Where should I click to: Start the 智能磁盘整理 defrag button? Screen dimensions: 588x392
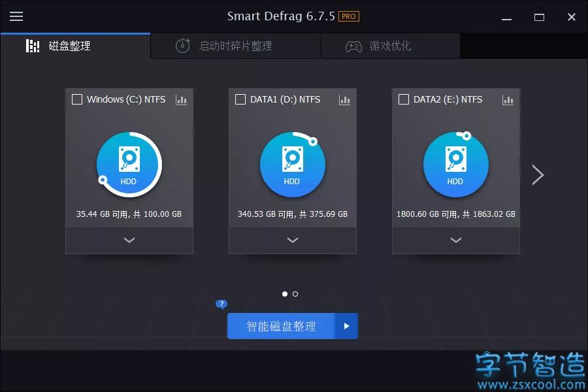(x=281, y=326)
